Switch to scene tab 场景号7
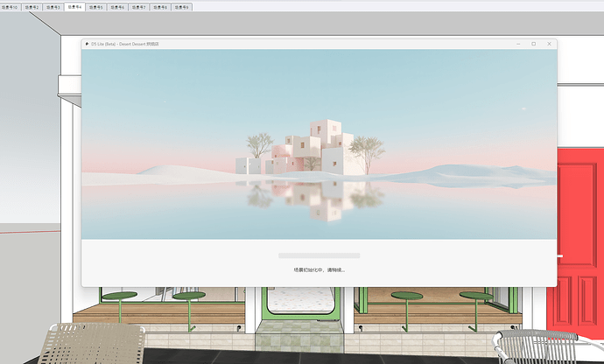Screen dimensions: 604x364 pyautogui.click(x=138, y=6)
